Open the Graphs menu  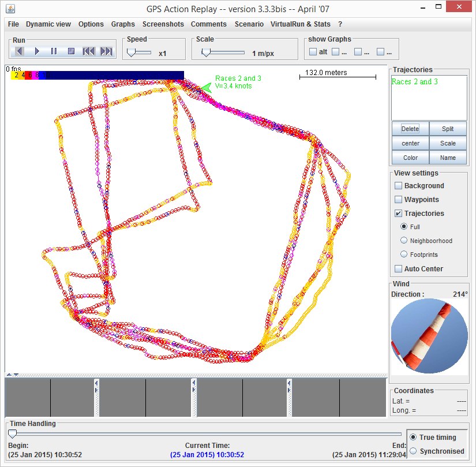pyautogui.click(x=123, y=24)
